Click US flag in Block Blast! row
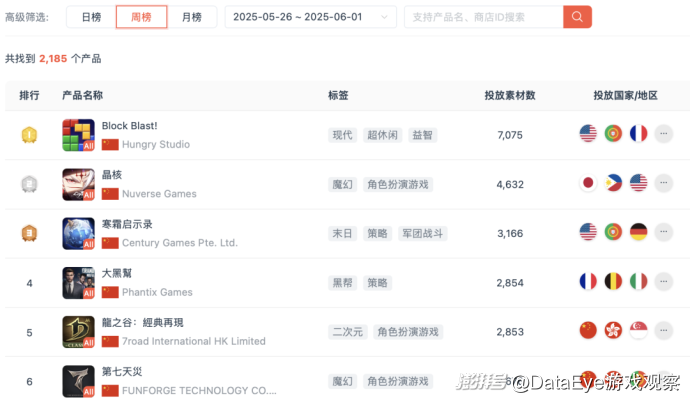 pos(588,133)
